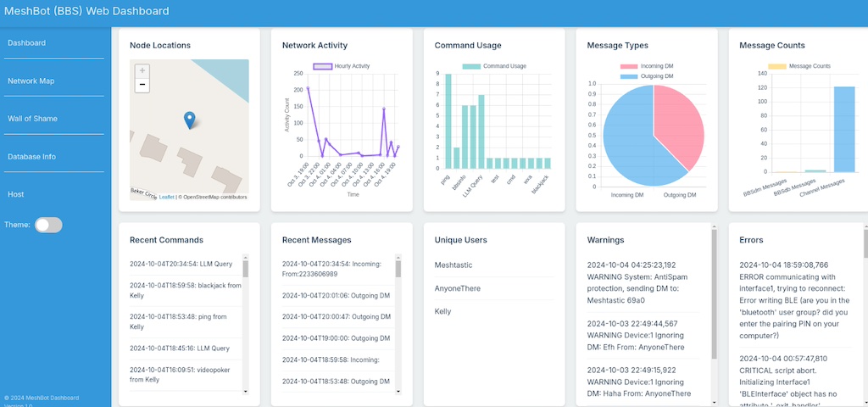Click the Warnings panel scrollbar

coord(714,297)
